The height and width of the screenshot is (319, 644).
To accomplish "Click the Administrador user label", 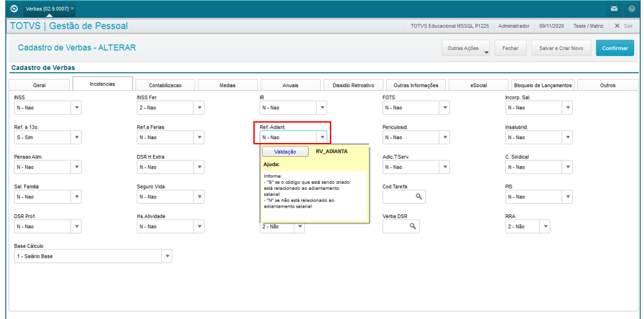I will (514, 26).
